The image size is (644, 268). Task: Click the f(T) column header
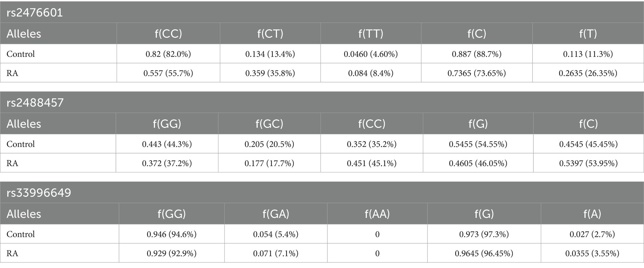pos(588,34)
